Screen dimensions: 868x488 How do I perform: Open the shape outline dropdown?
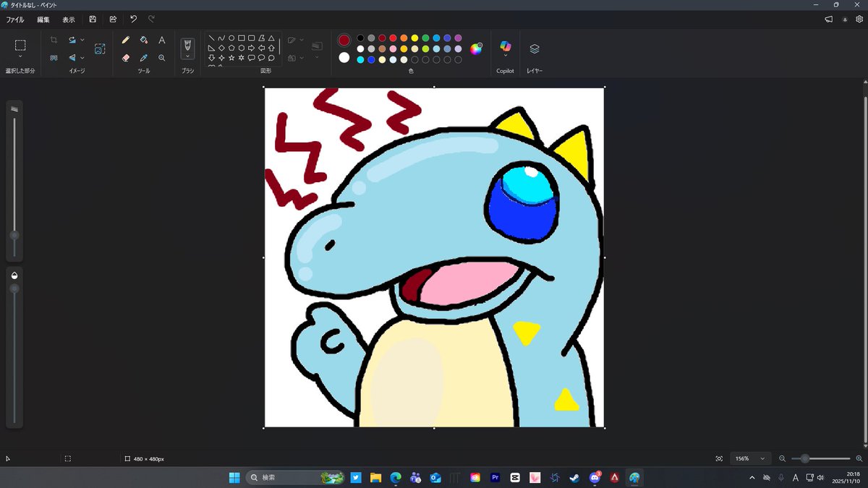click(x=296, y=40)
